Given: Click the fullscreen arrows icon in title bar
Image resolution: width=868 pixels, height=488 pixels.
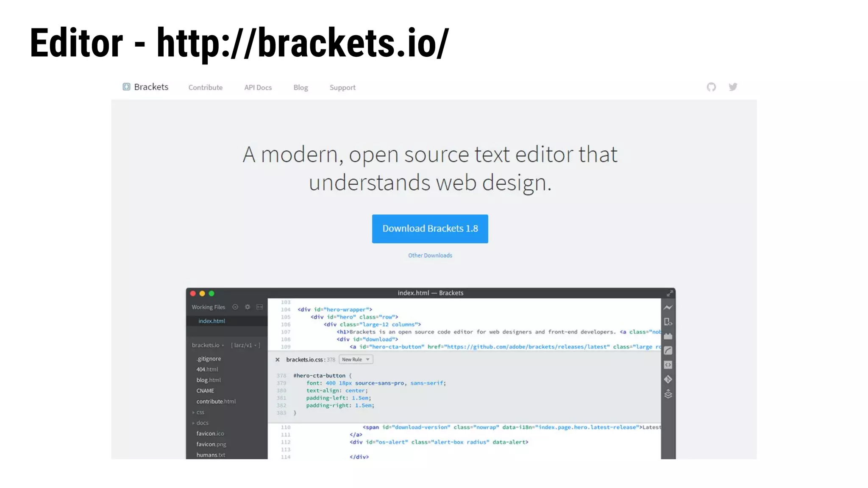Looking at the screenshot, I should (670, 293).
